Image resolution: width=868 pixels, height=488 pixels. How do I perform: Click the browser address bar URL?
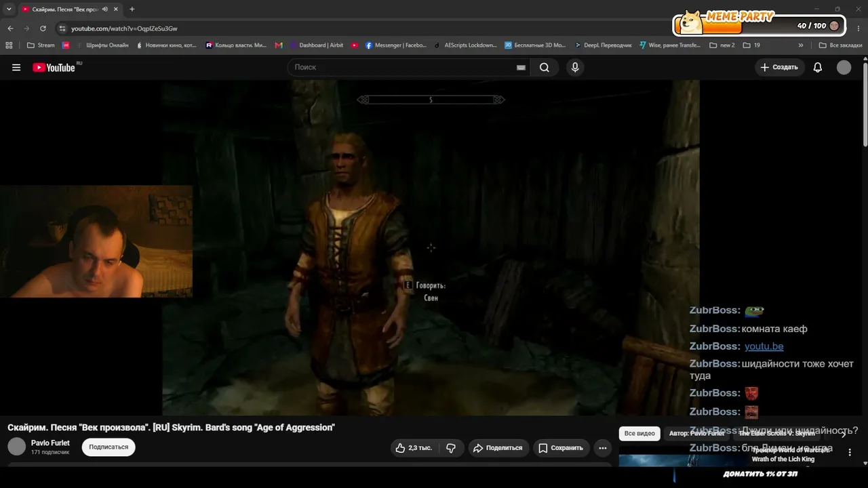coord(124,28)
